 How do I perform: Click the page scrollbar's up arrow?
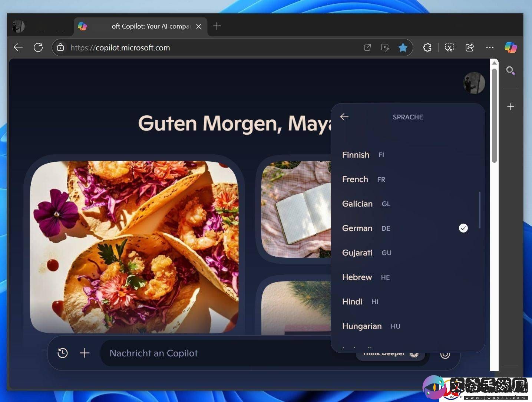pos(494,63)
